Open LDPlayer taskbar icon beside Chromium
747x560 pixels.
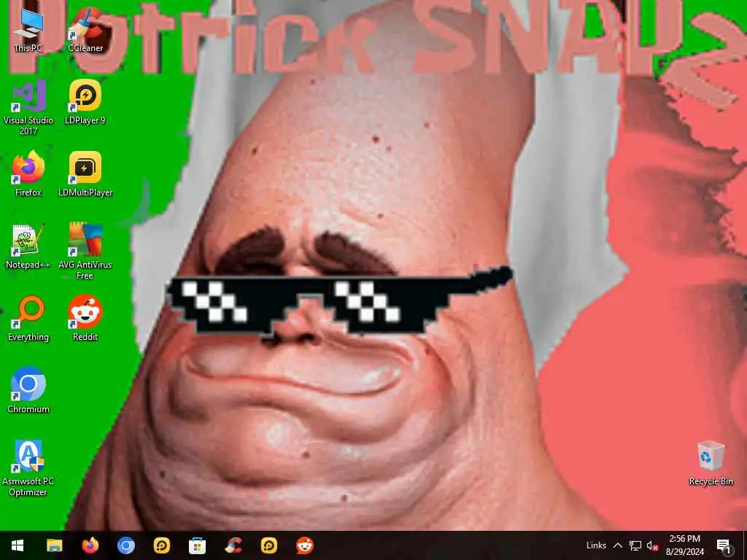161,545
